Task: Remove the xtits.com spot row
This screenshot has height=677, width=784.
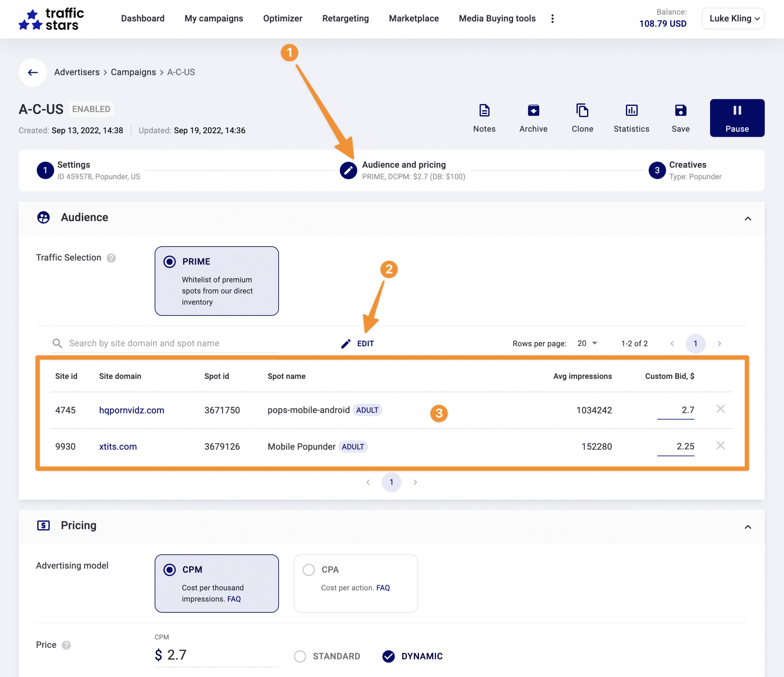Action: (x=720, y=445)
